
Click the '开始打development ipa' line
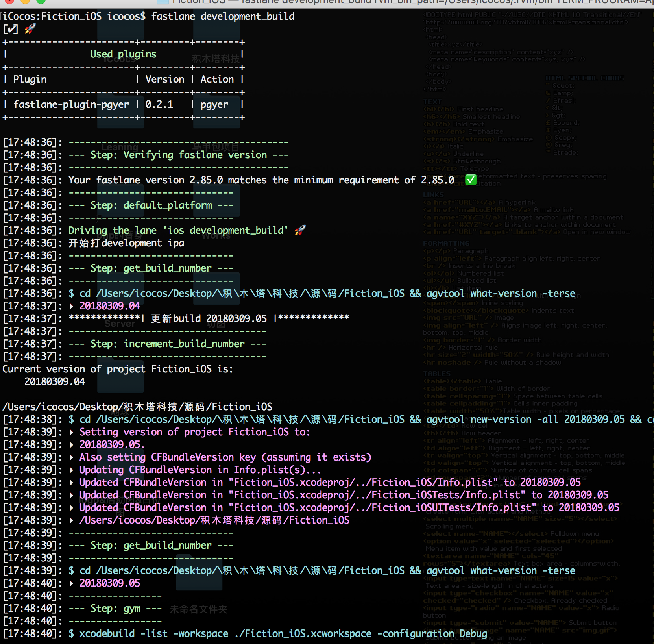[x=126, y=243]
